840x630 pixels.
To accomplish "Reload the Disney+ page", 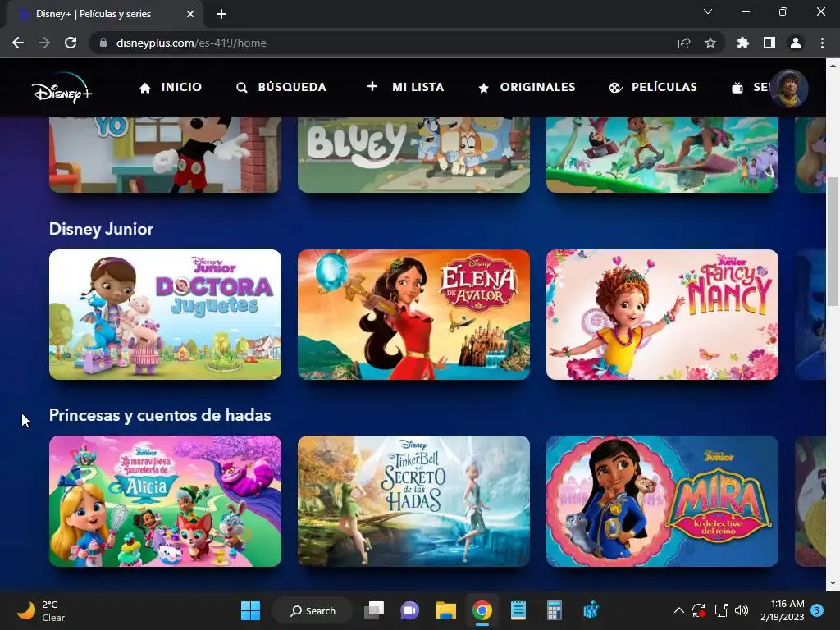I will click(x=71, y=43).
